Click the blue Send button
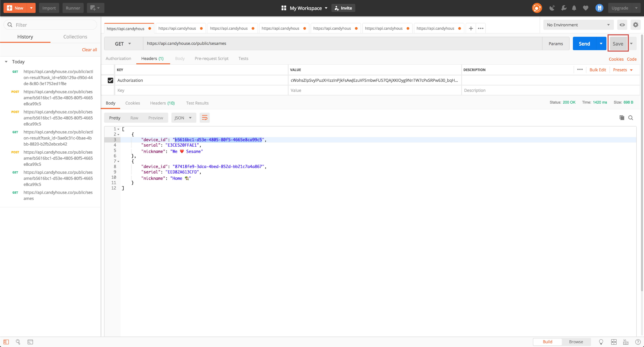The image size is (644, 347). 584,44
